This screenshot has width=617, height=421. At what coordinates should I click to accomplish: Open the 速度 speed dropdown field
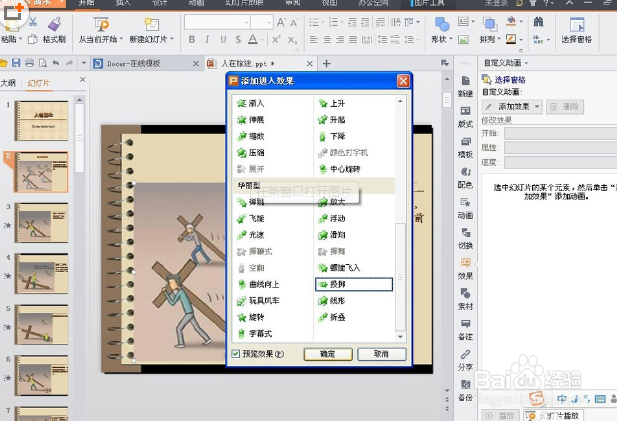coord(560,162)
